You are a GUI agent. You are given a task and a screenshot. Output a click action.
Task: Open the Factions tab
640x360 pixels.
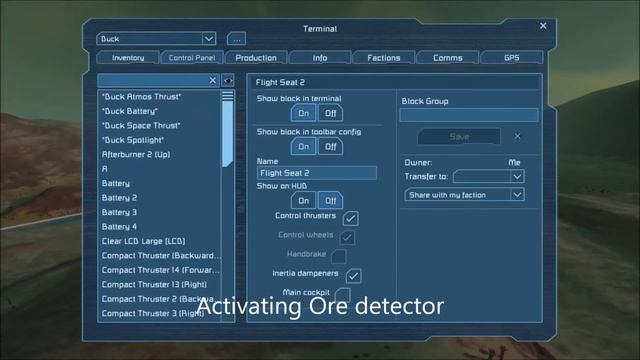click(x=384, y=58)
